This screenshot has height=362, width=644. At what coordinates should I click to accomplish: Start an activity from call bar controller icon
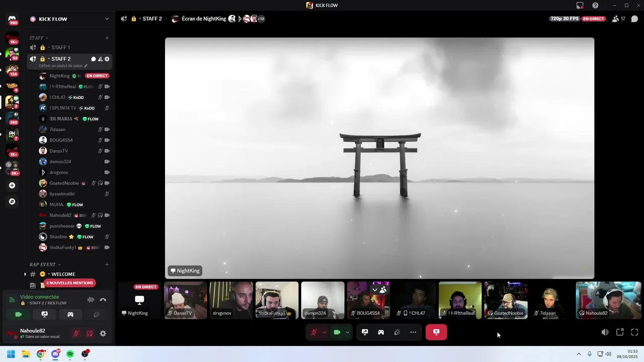point(381,332)
